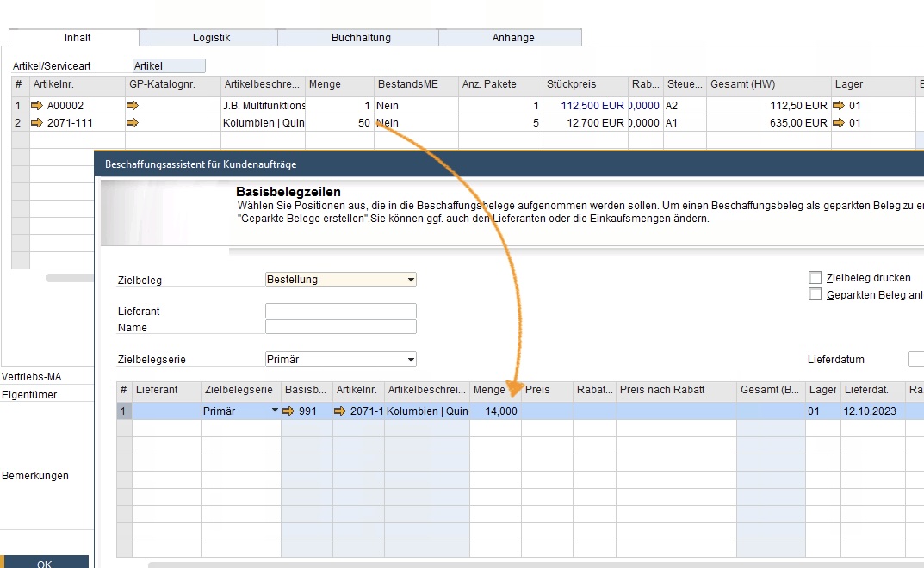Open Lager 01 link arrow in second row
Viewport: 924px width, 568px height.
(x=839, y=123)
